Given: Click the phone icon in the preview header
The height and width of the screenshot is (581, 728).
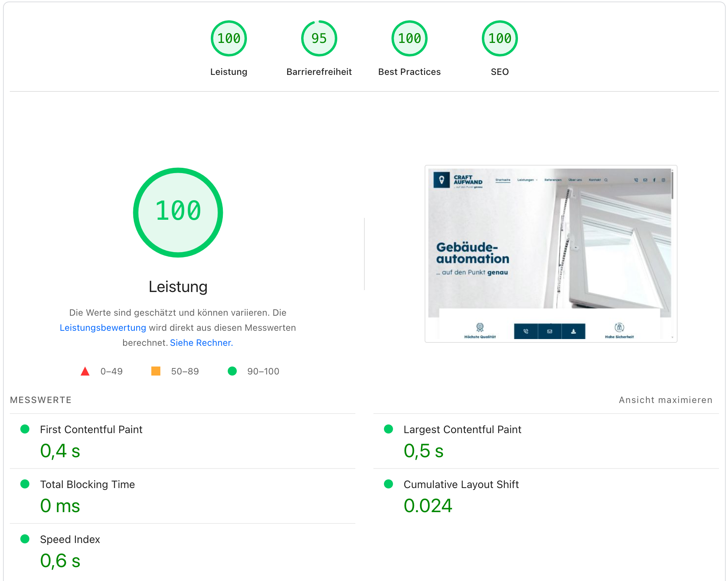Looking at the screenshot, I should (636, 180).
